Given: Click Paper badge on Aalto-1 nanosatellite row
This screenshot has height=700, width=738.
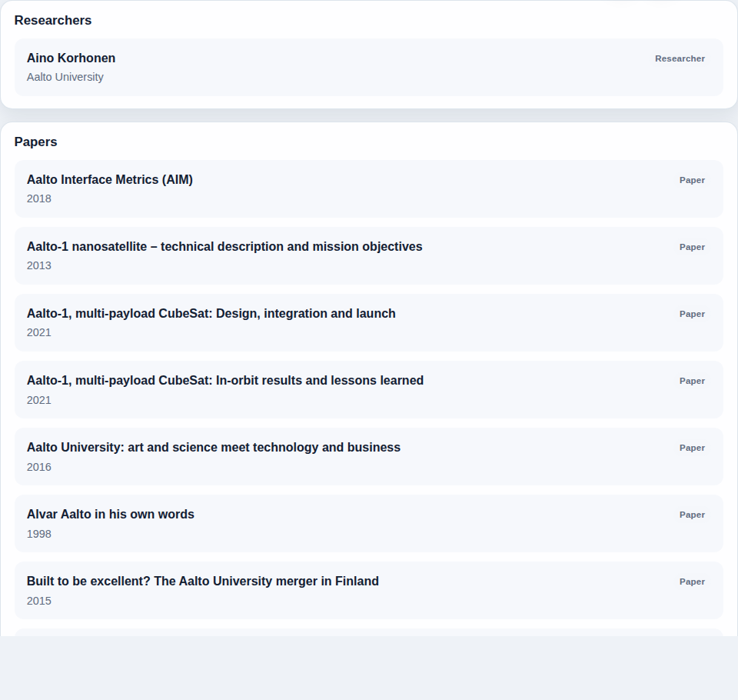Looking at the screenshot, I should [x=692, y=247].
